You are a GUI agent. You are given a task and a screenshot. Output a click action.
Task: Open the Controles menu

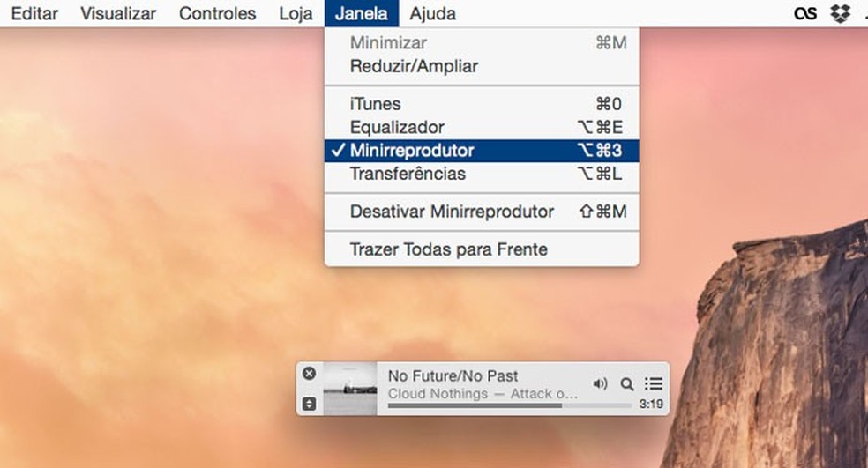click(x=218, y=13)
